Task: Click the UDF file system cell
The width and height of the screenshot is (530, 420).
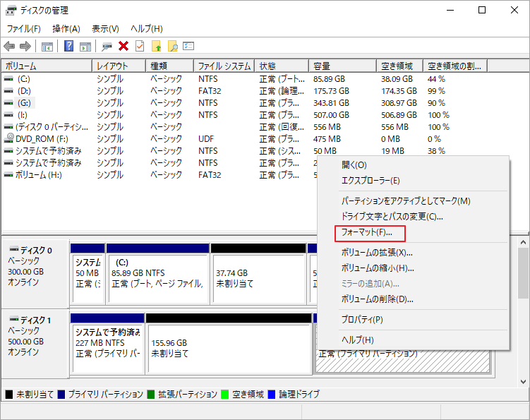Action: 206,139
